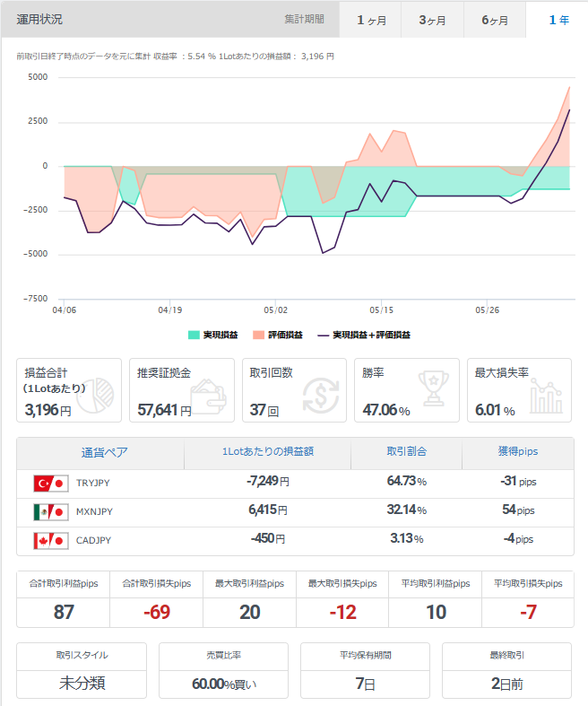Click the dollar cycle icon in 取引回数 card
This screenshot has width=588, height=706.
tap(321, 396)
